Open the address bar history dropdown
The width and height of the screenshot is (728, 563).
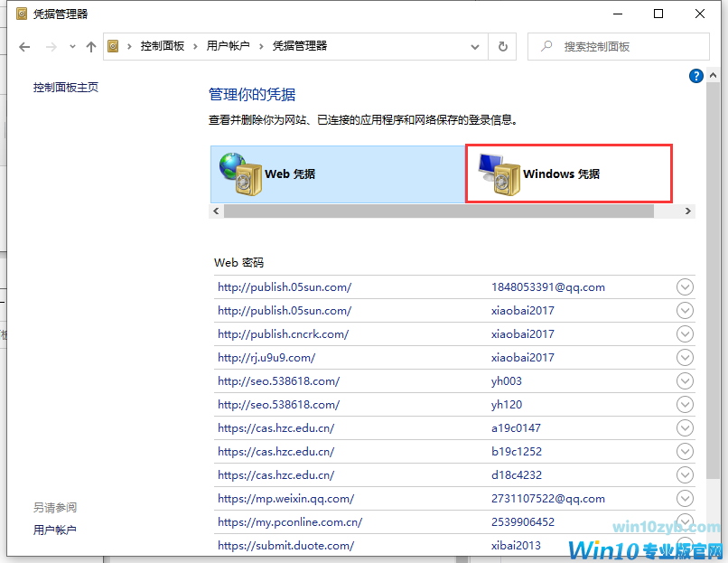[x=473, y=46]
